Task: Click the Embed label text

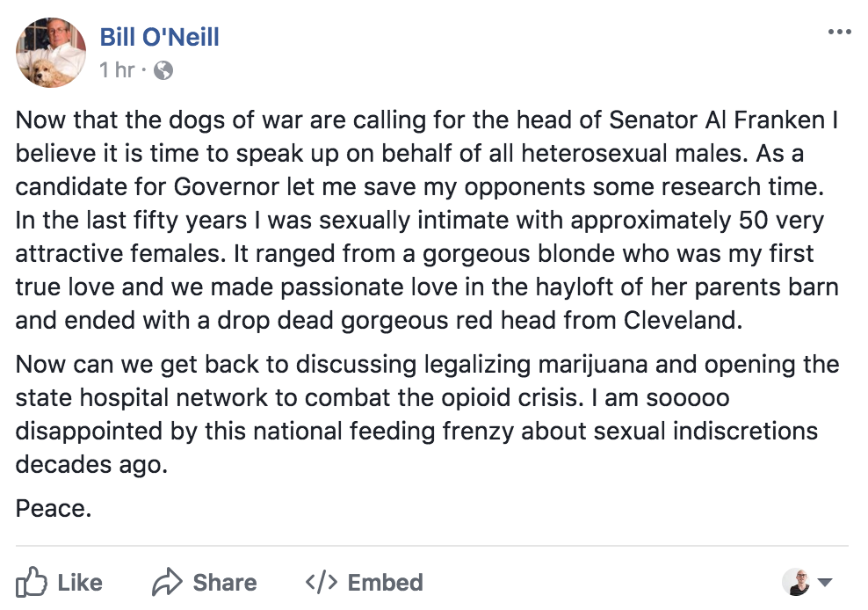Action: tap(386, 582)
